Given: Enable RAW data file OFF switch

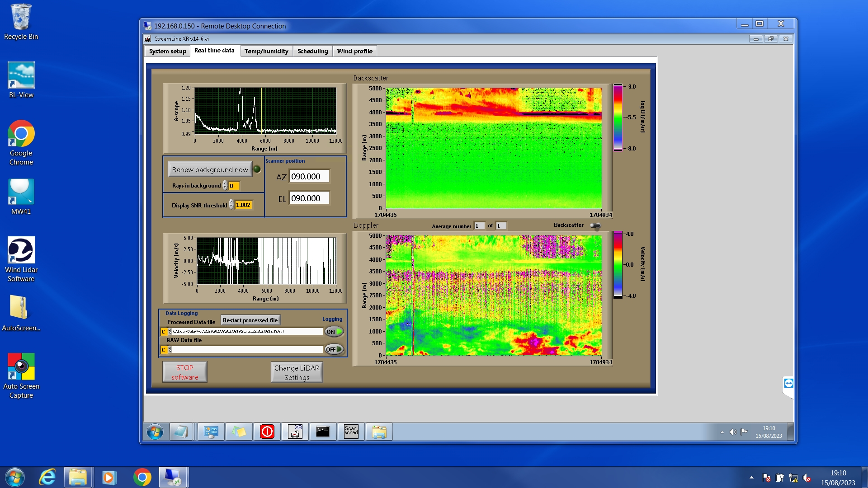Looking at the screenshot, I should click(334, 349).
